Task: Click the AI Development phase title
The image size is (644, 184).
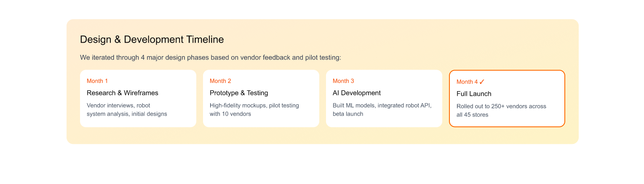Action: 357,93
